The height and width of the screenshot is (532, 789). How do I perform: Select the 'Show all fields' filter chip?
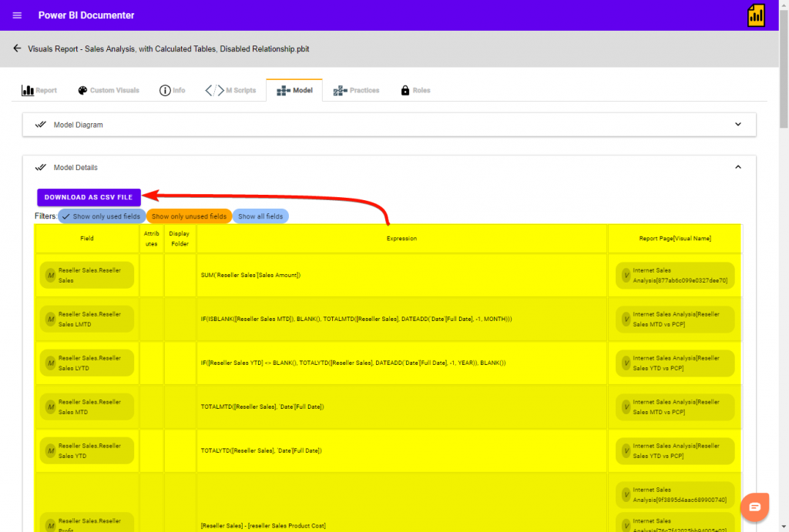(260, 216)
